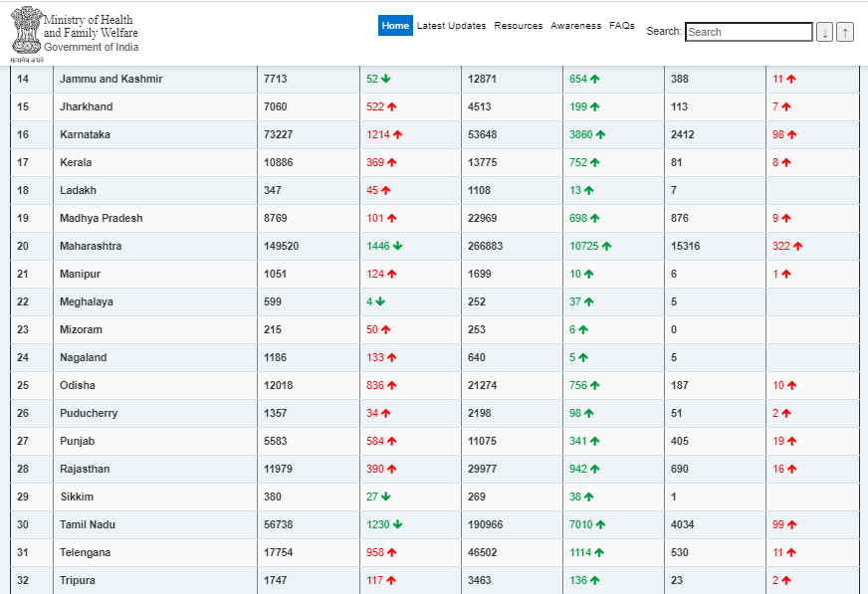Click search previous down-arrow button
This screenshot has width=868, height=594.
tap(825, 32)
